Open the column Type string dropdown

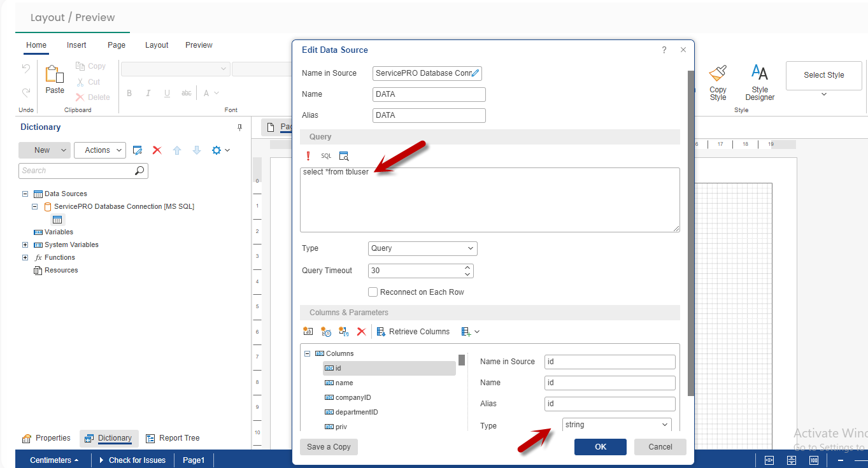[x=616, y=425]
